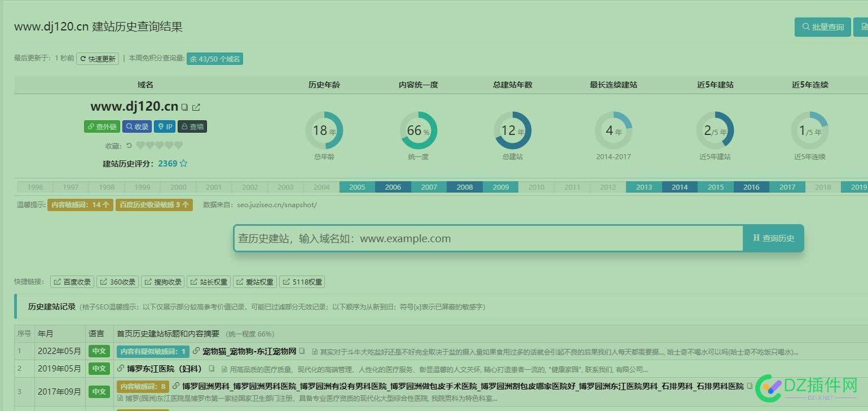
Task: Click the 2019年05月 date cell
Action: 59,369
